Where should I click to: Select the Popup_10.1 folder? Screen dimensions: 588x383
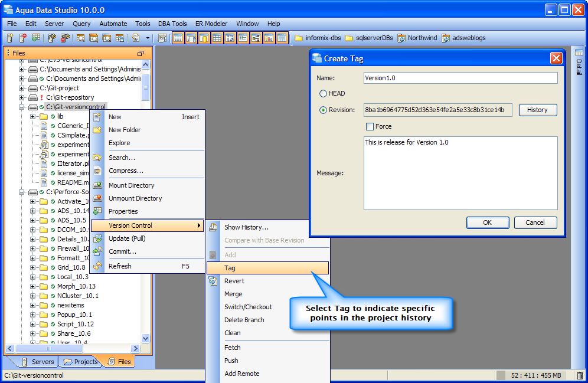coord(74,315)
